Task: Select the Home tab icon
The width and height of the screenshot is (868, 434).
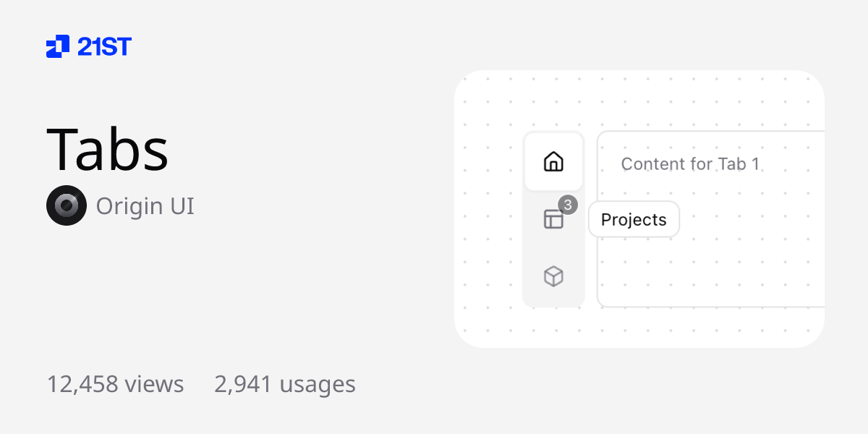Action: point(553,161)
